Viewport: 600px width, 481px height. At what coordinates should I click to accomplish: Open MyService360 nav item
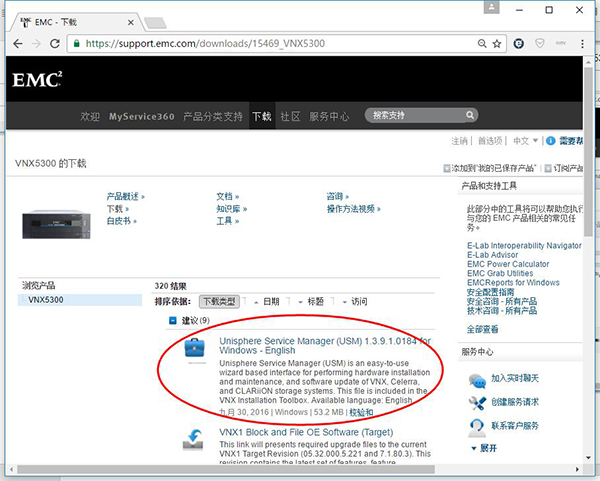142,116
